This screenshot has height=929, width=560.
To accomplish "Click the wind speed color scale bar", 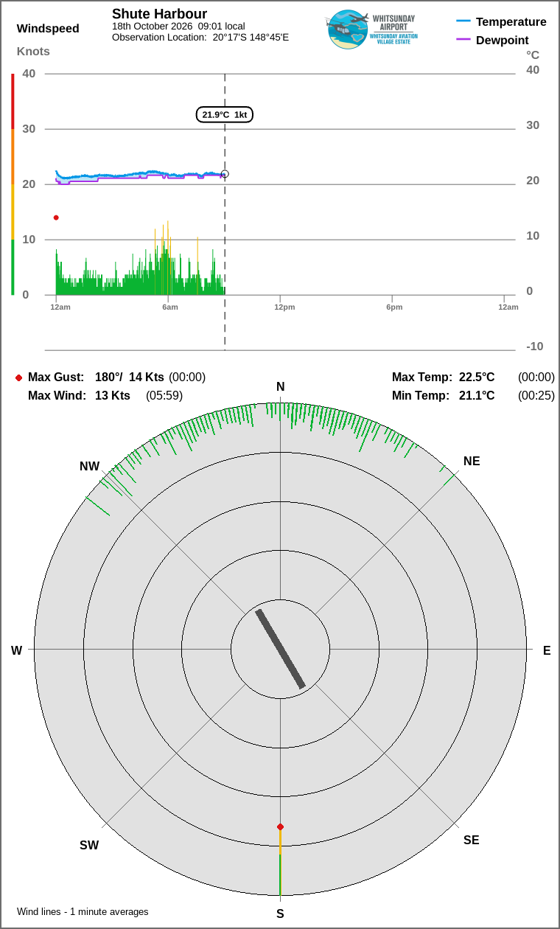I will pos(13,184).
